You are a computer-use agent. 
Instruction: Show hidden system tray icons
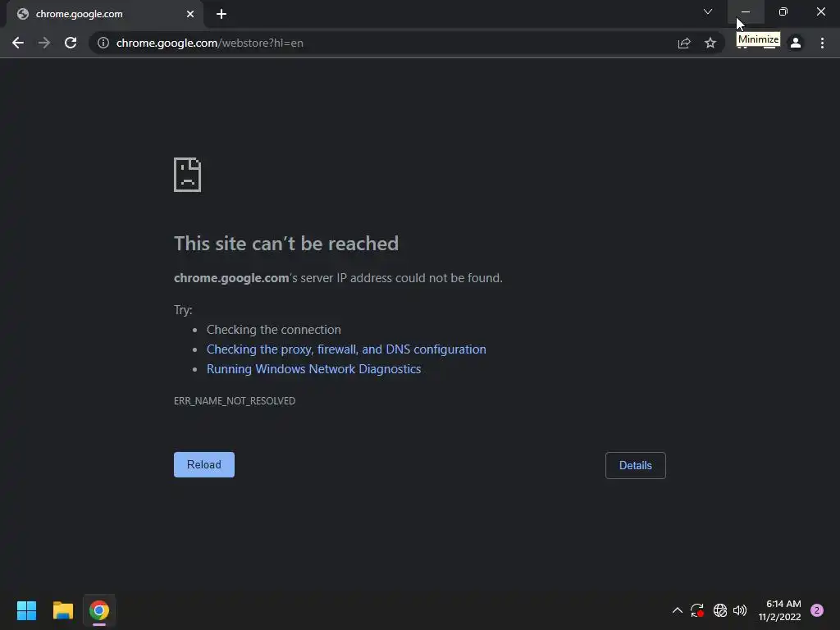[x=677, y=610]
